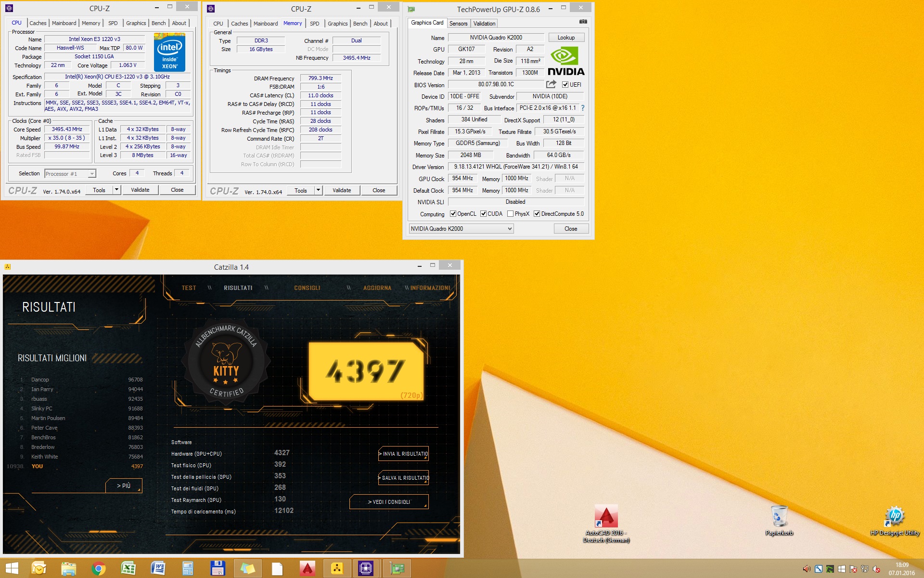The width and height of the screenshot is (924, 578).
Task: Click INVIA IL RISULTATO button
Action: pyautogui.click(x=403, y=454)
